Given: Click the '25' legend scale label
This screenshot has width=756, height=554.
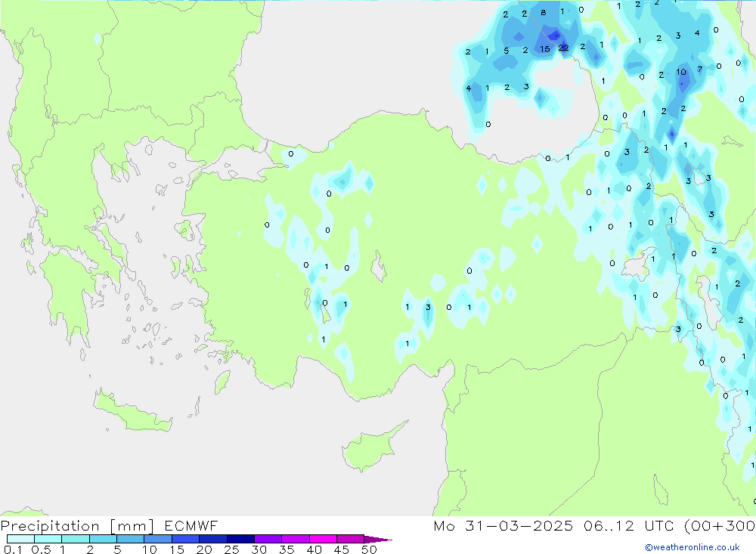Looking at the screenshot, I should click(x=231, y=549).
